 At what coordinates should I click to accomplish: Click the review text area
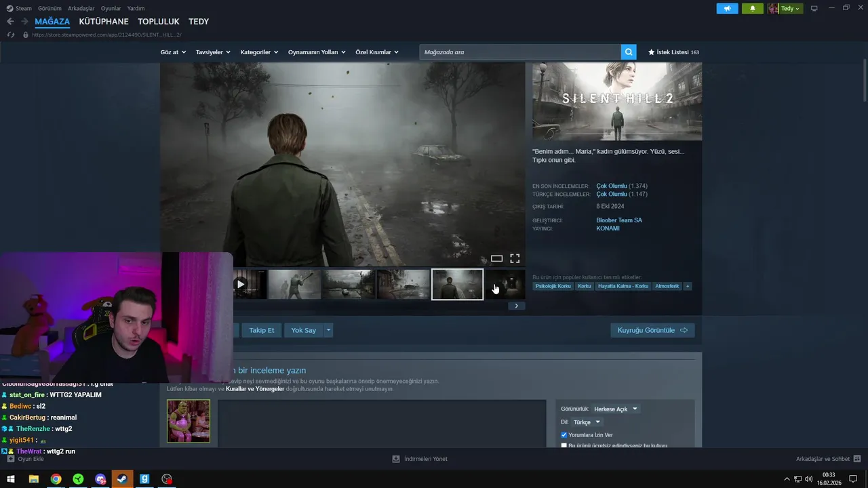(382, 424)
